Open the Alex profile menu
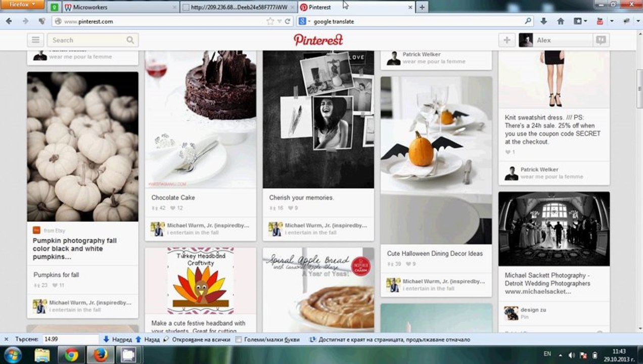Screen dimensions: 643x364 click(x=555, y=40)
